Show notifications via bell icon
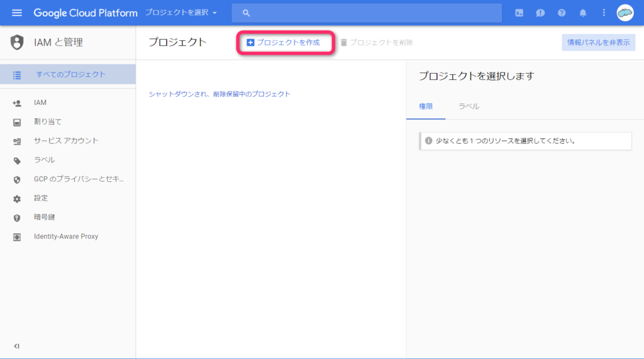This screenshot has width=644, height=359. pos(583,13)
